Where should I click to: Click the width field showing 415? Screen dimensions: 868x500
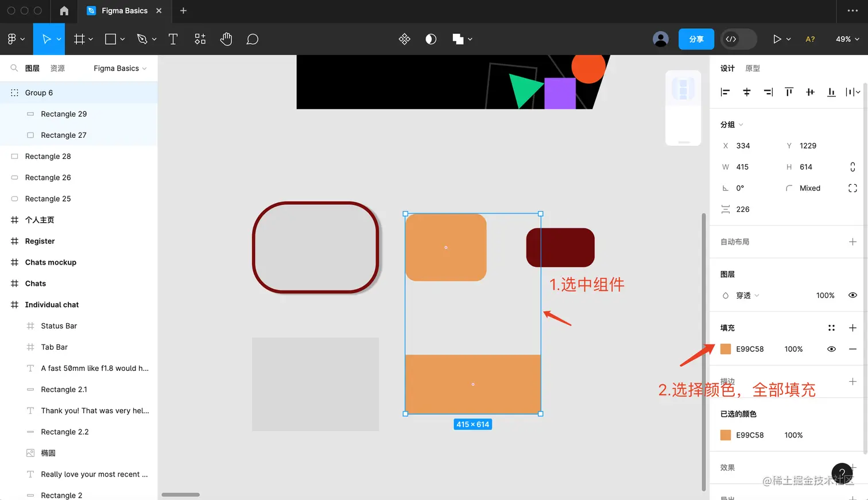(x=749, y=167)
